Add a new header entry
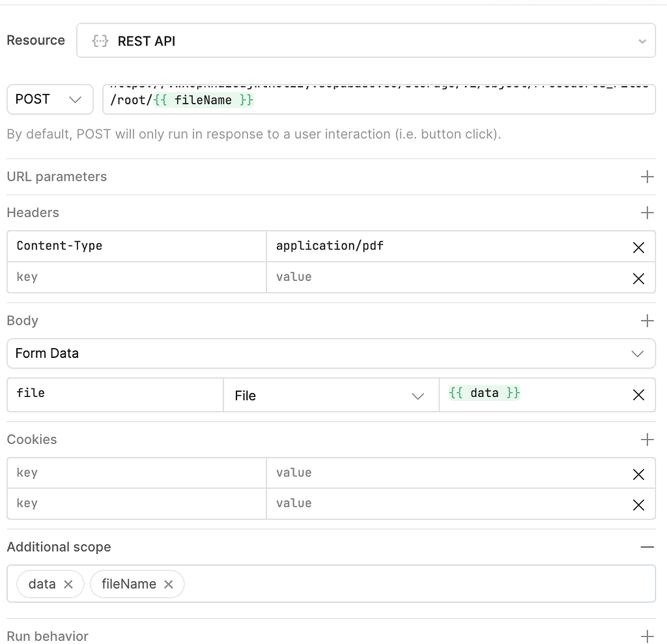The image size is (667, 644). click(647, 212)
